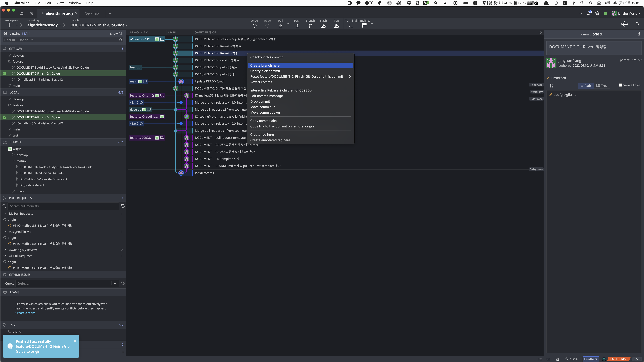Switch to the New Tab tab
644x362 pixels.
click(x=91, y=13)
